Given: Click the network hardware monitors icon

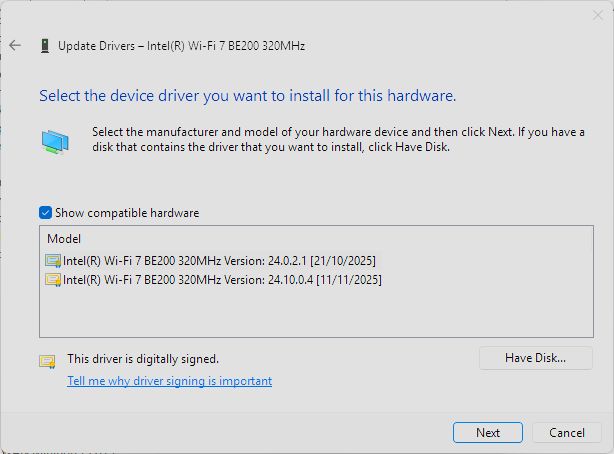Looking at the screenshot, I should (x=55, y=141).
